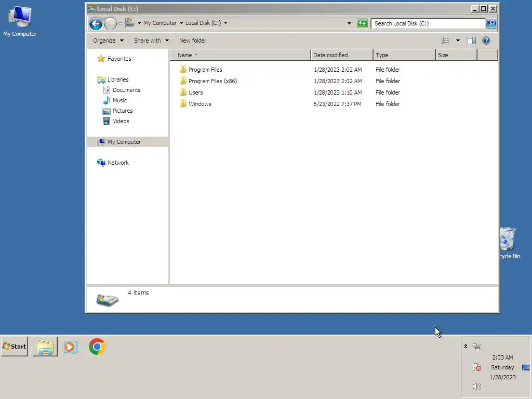
Task: Sort by the Size column header
Action: (456, 55)
